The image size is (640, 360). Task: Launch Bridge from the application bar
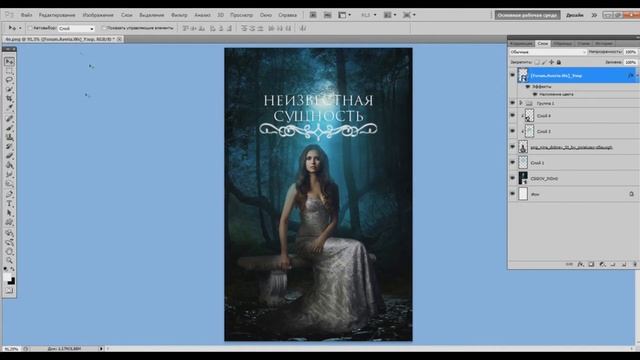pos(313,15)
